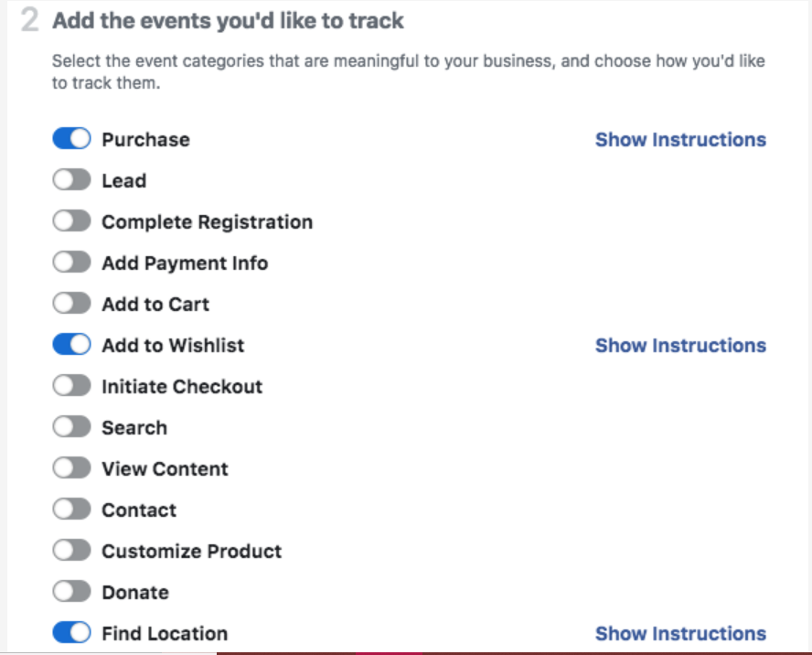Switch on View Content tracking
812x655 pixels.
click(x=71, y=468)
